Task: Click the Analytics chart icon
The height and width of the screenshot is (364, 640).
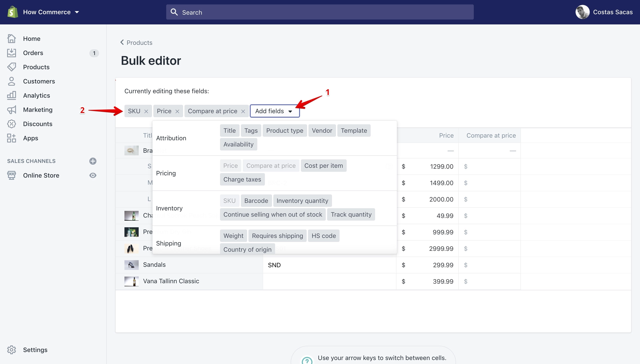Action: (12, 95)
